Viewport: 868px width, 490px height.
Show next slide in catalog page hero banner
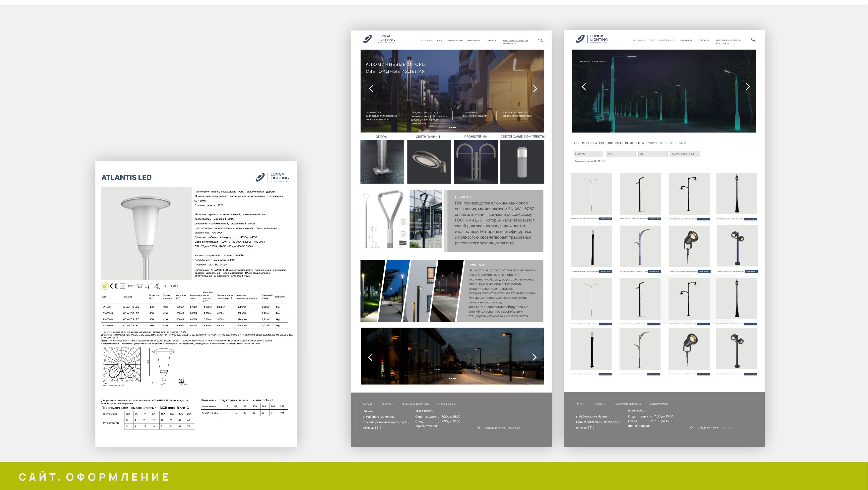pyautogui.click(x=748, y=87)
